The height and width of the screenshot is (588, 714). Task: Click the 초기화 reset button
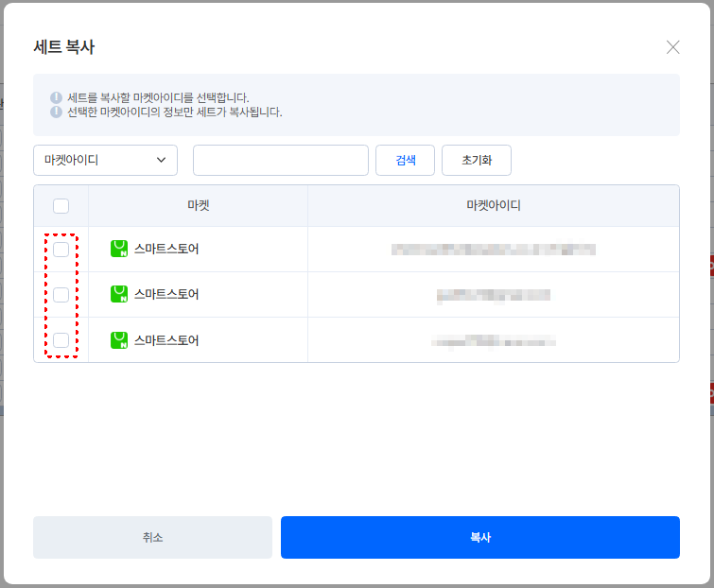(477, 160)
